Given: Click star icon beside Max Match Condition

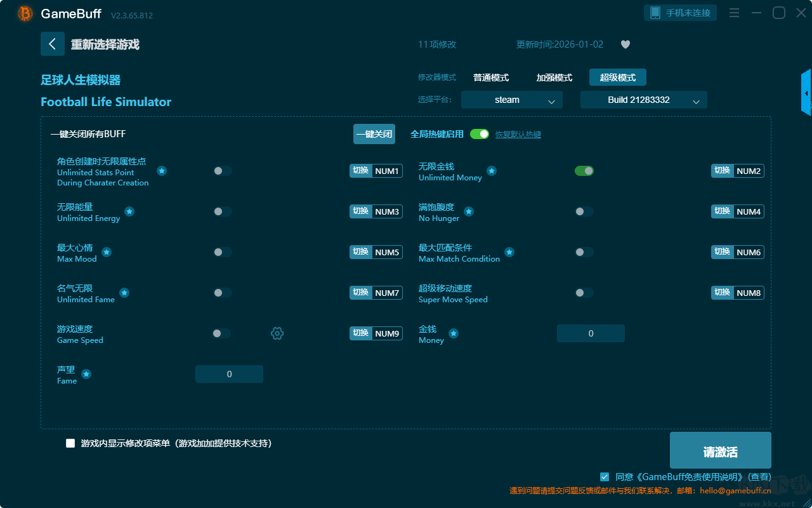Looking at the screenshot, I should point(509,252).
